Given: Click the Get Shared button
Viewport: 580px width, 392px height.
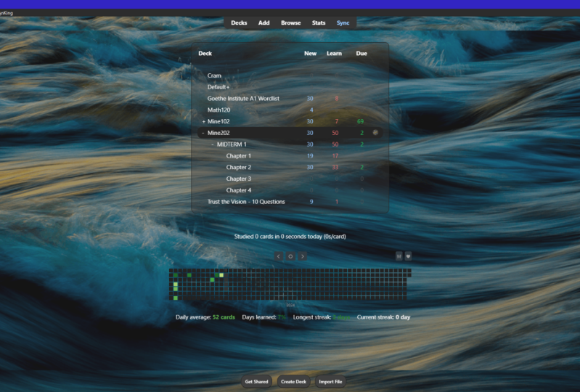Looking at the screenshot, I should [256, 381].
